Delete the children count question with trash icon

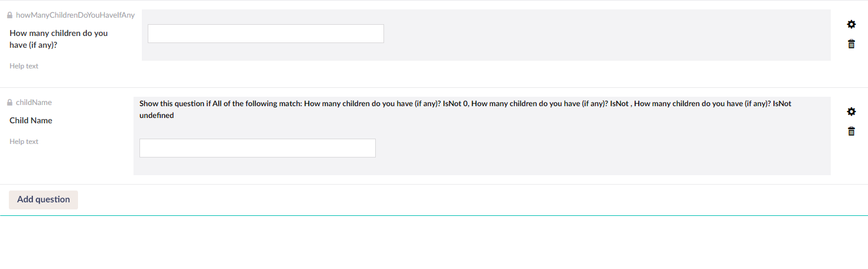[851, 44]
